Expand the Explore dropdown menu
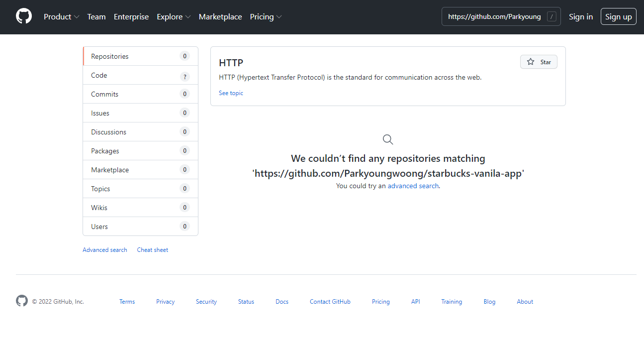 [174, 16]
